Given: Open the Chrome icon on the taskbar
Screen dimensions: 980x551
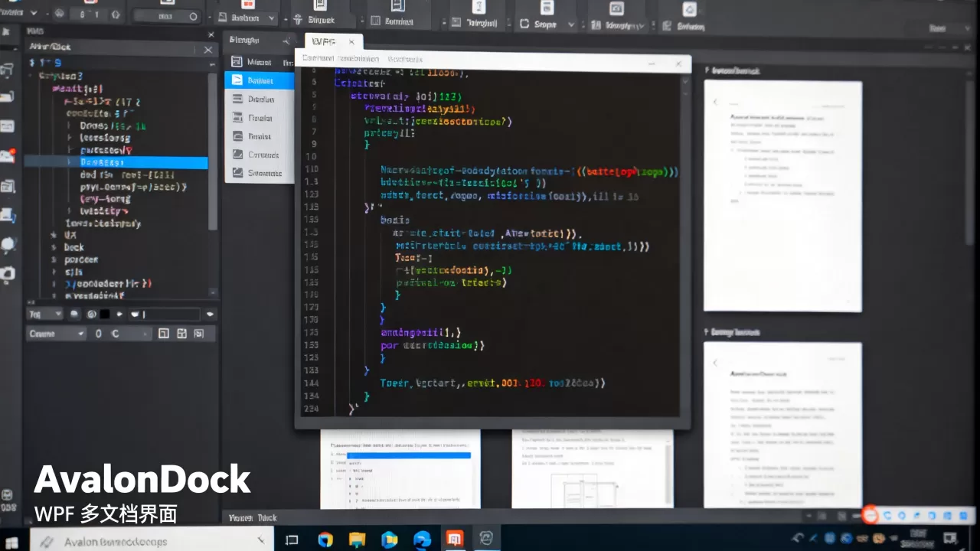Looking at the screenshot, I should (325, 540).
